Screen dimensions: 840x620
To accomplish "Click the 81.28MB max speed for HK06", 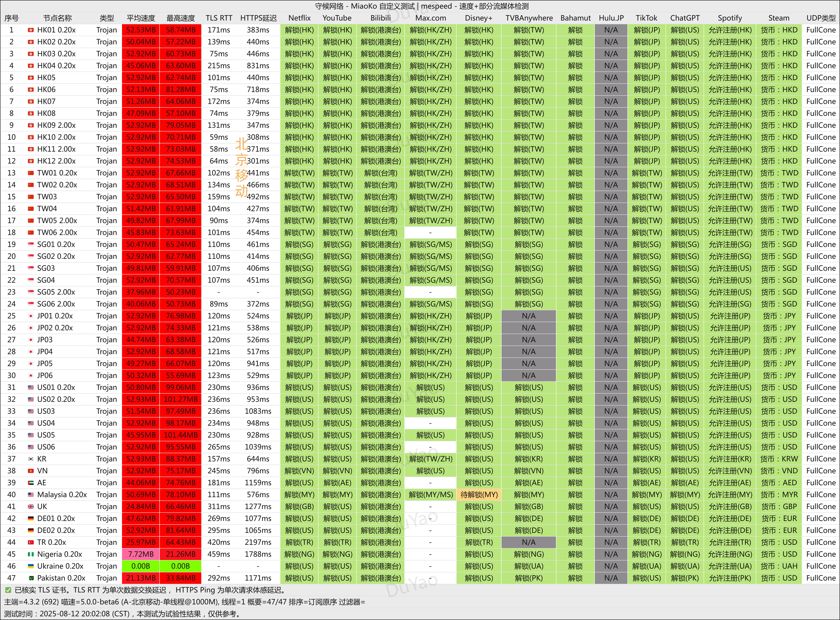I will click(181, 90).
